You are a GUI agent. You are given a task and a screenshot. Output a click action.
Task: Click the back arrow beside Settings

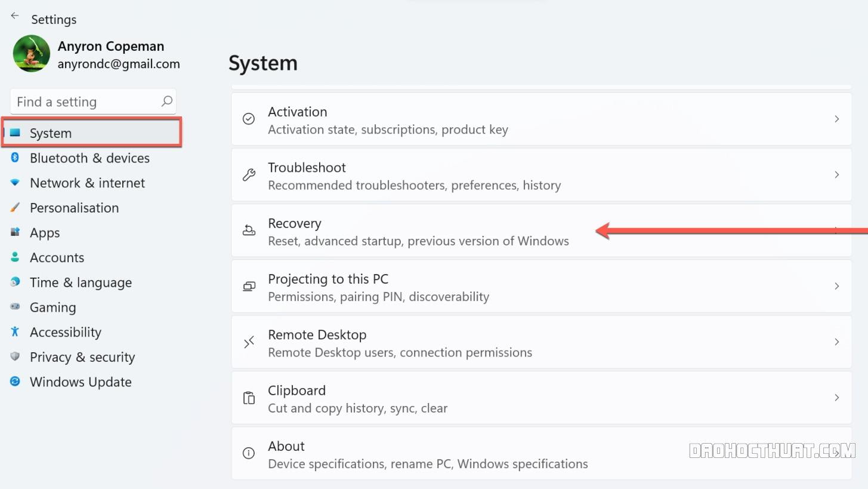click(15, 16)
